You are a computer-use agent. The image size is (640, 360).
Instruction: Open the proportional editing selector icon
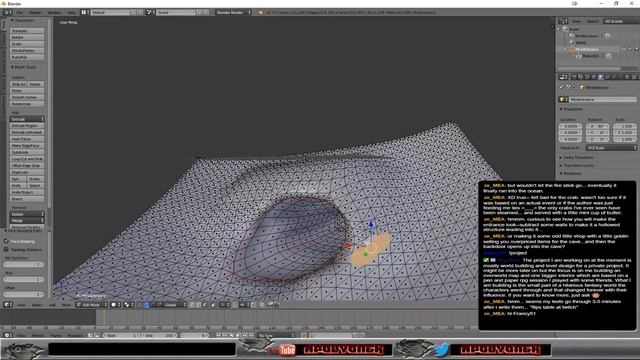[225, 304]
